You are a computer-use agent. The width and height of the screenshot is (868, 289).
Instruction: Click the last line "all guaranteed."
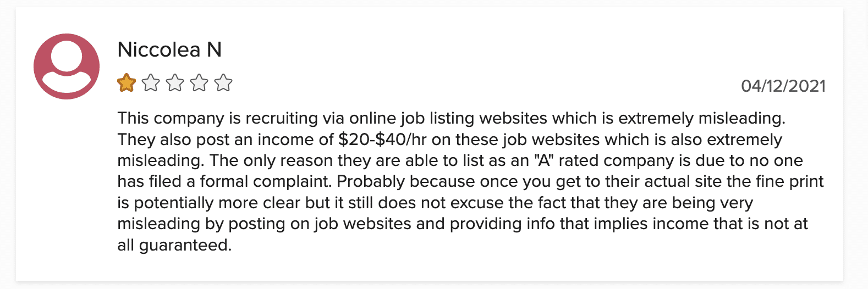[174, 245]
